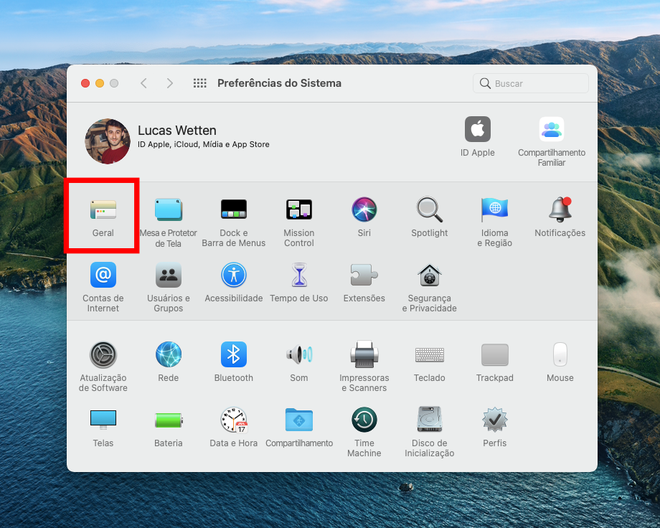660x528 pixels.
Task: Click the Lucas Wetten account name
Action: click(x=177, y=131)
